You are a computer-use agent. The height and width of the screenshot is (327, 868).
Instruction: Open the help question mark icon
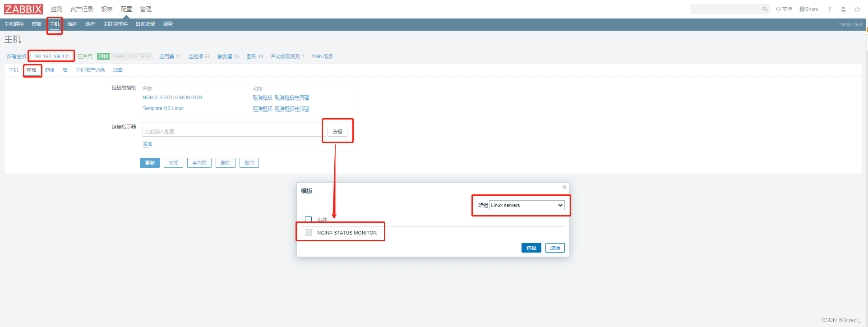829,9
